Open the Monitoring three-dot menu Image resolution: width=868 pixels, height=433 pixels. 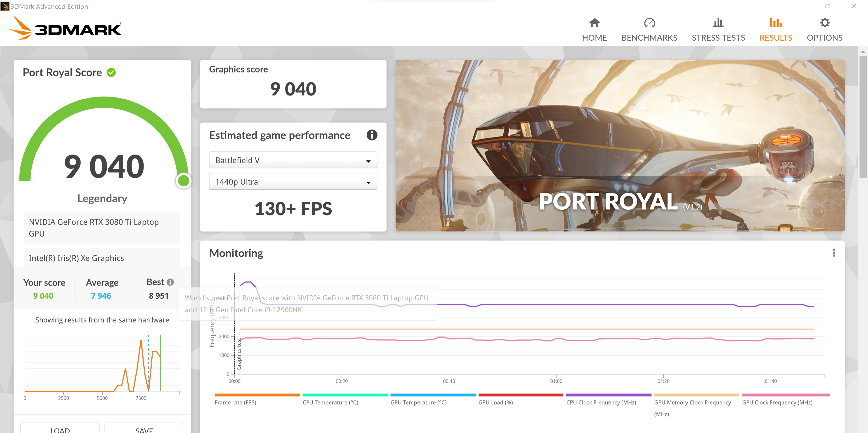(834, 253)
